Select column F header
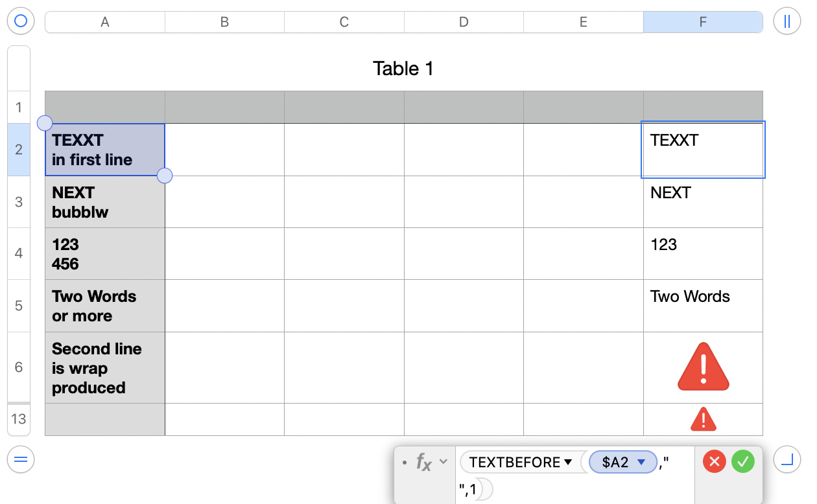This screenshot has width=817, height=504. pyautogui.click(x=703, y=22)
